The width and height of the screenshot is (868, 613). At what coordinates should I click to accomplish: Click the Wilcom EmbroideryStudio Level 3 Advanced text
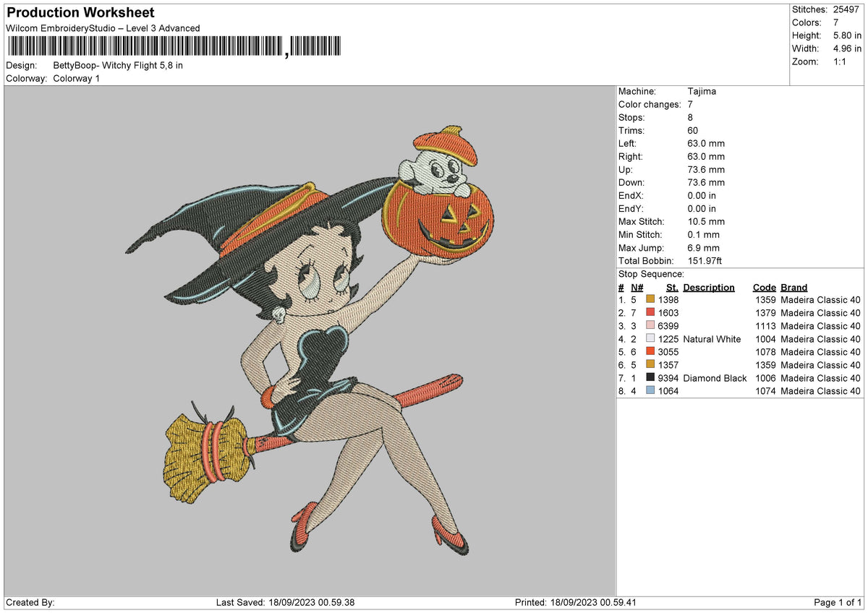[103, 28]
